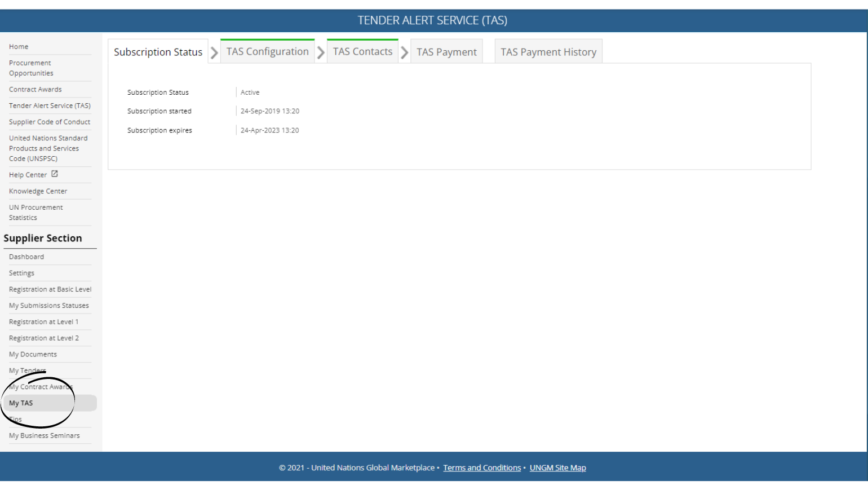The image size is (868, 494).
Task: Open My Tenders in sidebar
Action: 28,370
